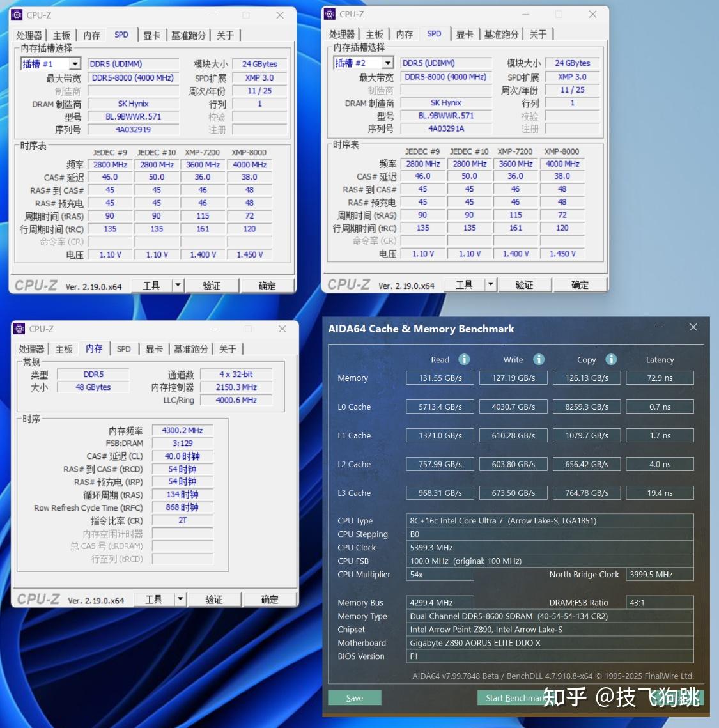
Task: Click the Write info icon in AIDA64
Action: [x=538, y=359]
